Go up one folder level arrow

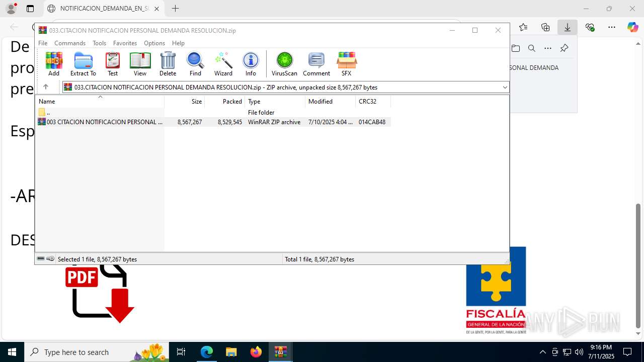click(46, 87)
